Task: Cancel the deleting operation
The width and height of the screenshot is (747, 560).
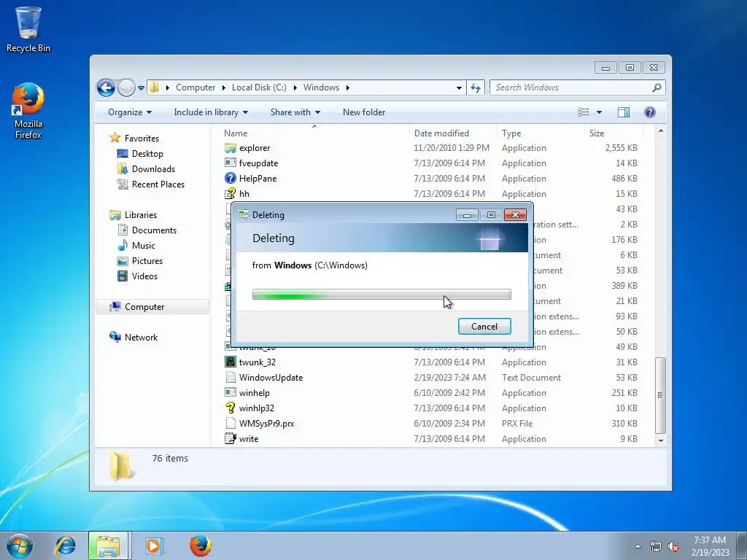Action: (484, 326)
